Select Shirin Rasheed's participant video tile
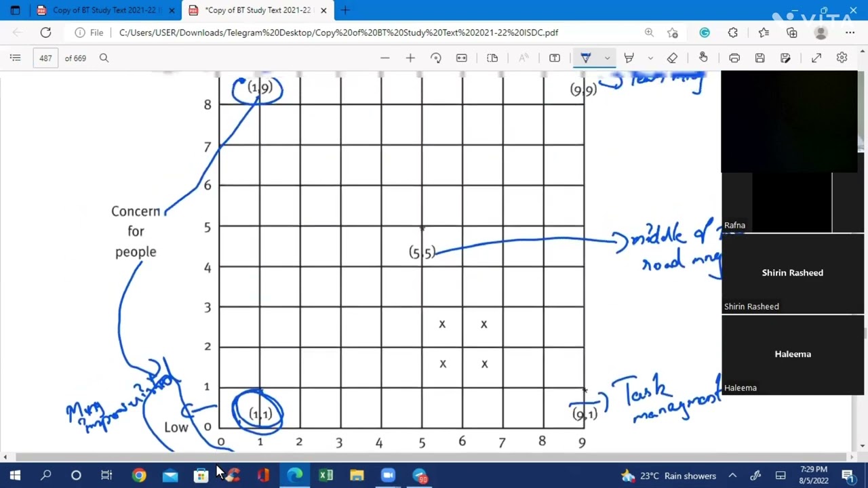 pyautogui.click(x=793, y=273)
